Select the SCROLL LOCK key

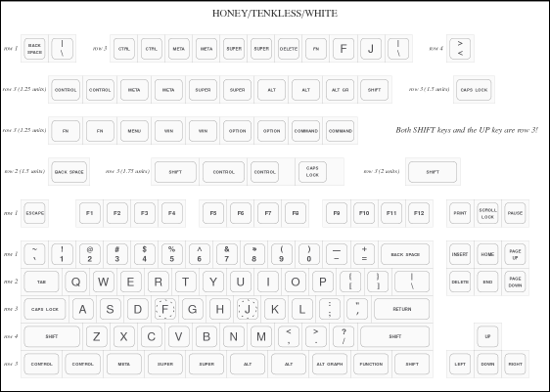pyautogui.click(x=487, y=213)
